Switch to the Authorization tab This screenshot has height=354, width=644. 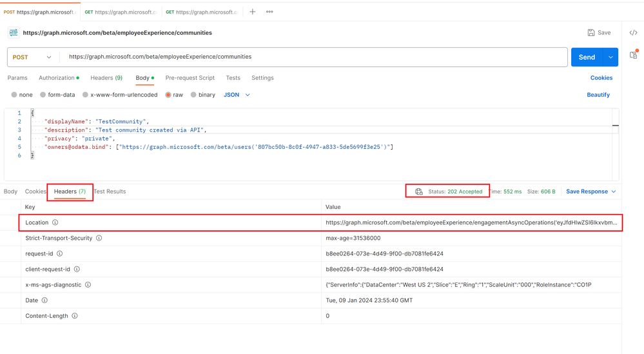coord(59,77)
